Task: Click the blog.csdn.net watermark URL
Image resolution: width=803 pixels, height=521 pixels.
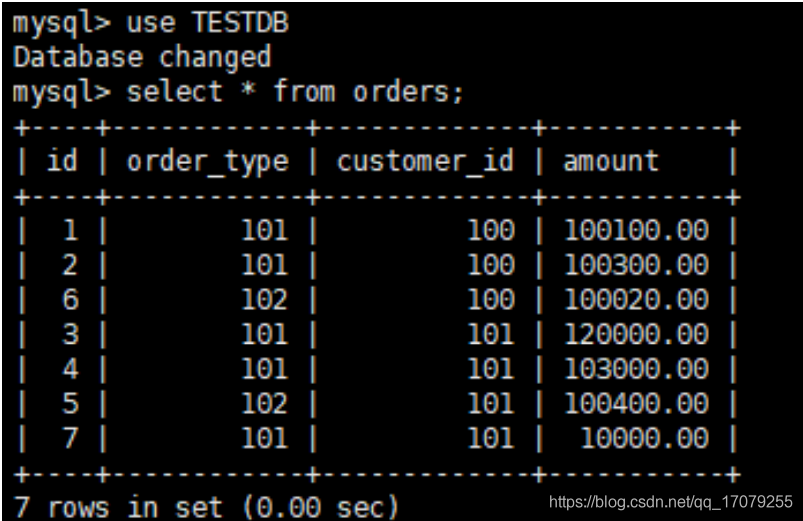Action: 670,501
